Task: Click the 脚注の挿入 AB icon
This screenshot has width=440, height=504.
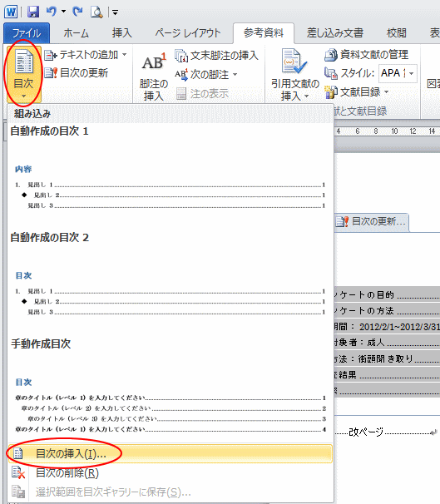Action: pyautogui.click(x=154, y=62)
